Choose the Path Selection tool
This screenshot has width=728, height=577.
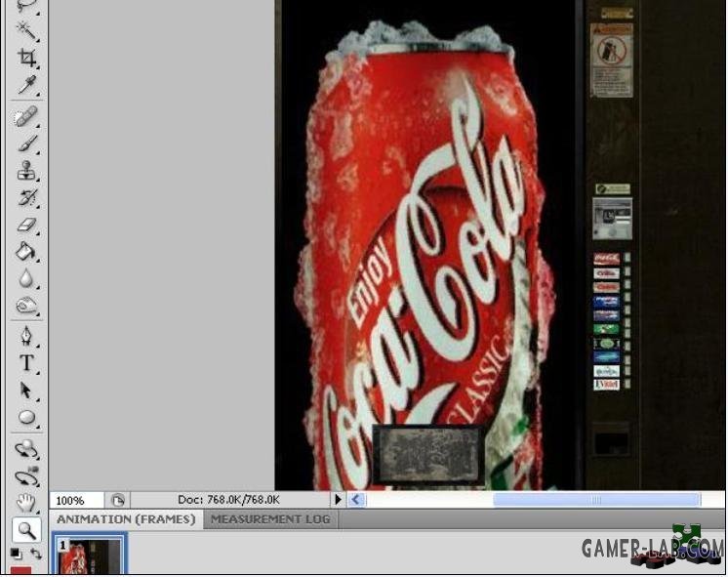[x=26, y=391]
